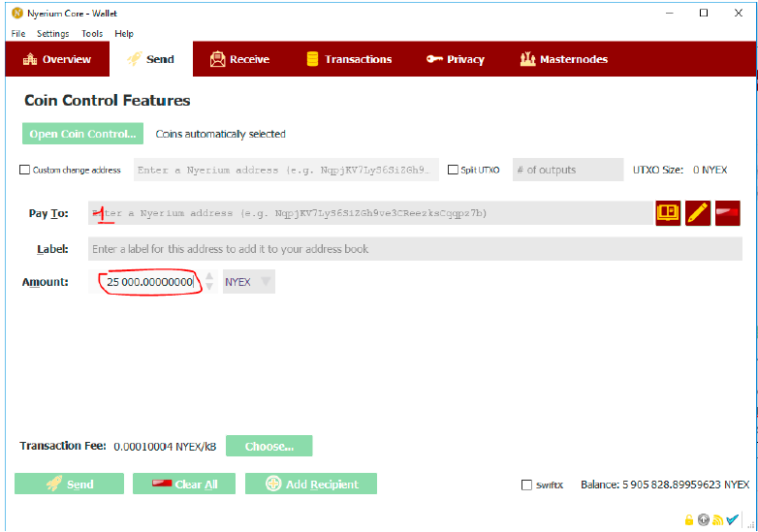Viewport: 758px width, 532px height.
Task: Click the 'Coin Control Features' heading
Action: tap(108, 100)
